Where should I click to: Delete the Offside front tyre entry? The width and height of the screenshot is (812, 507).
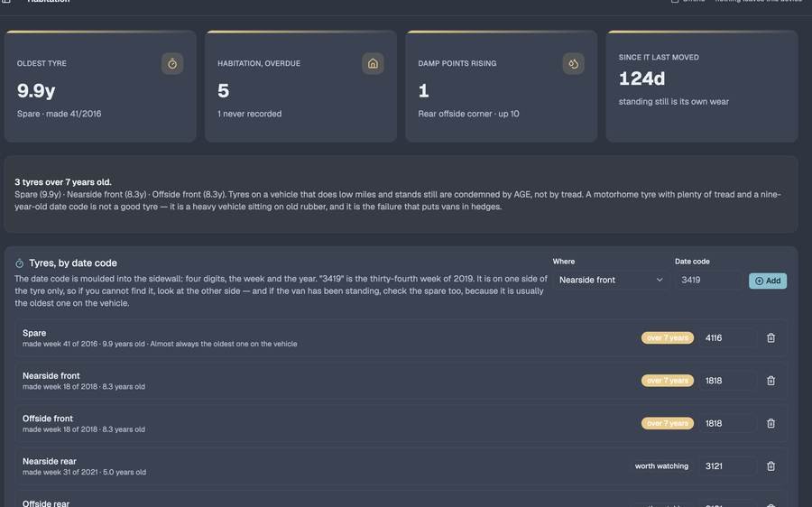[x=770, y=423]
